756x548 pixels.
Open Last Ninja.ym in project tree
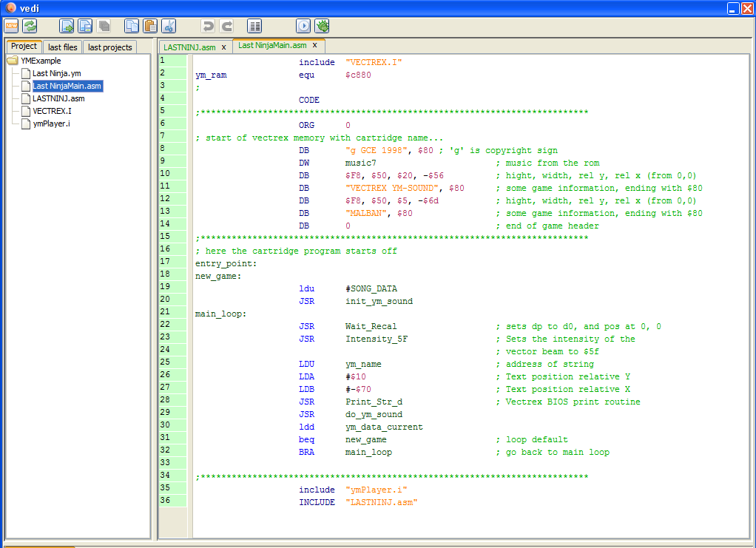(x=56, y=73)
